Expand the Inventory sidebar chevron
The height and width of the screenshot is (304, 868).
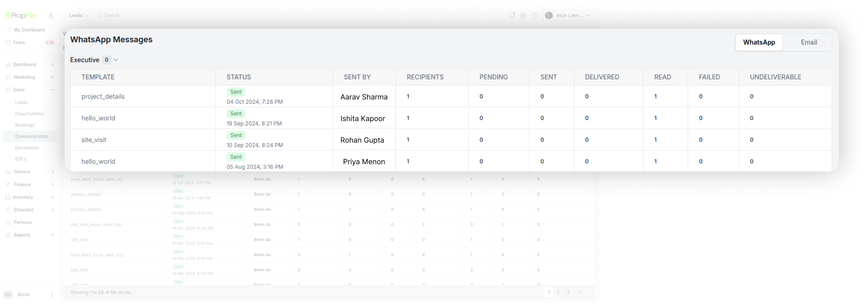tap(52, 197)
